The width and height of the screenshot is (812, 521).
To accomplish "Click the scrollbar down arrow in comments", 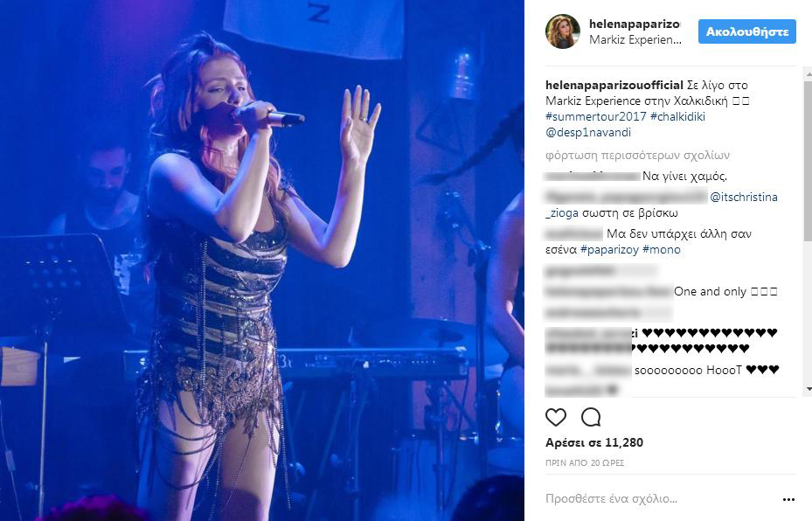I will coord(809,389).
